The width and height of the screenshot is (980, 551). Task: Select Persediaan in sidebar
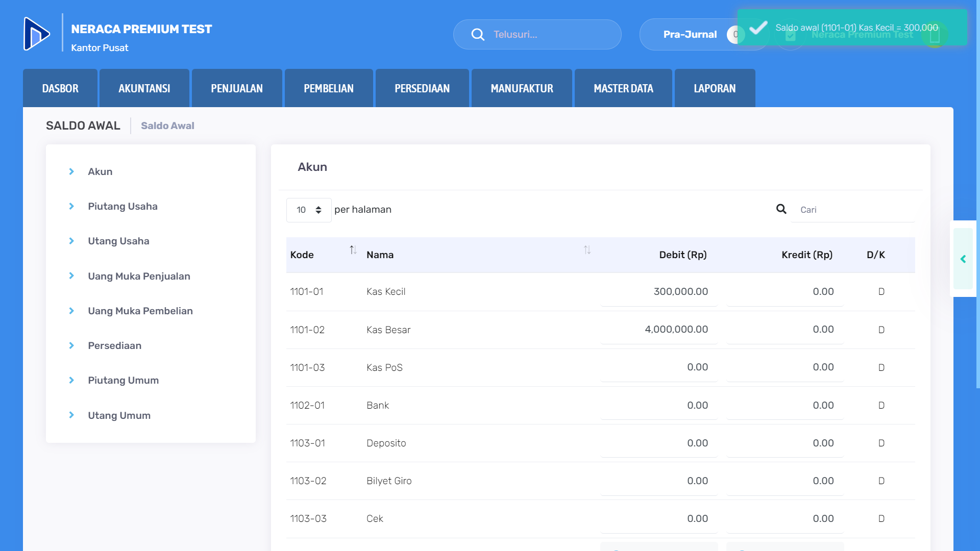pyautogui.click(x=114, y=345)
